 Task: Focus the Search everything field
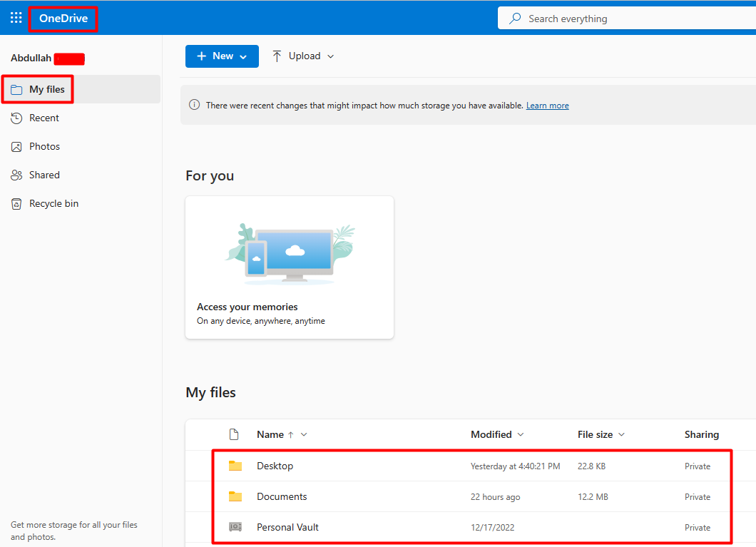627,19
